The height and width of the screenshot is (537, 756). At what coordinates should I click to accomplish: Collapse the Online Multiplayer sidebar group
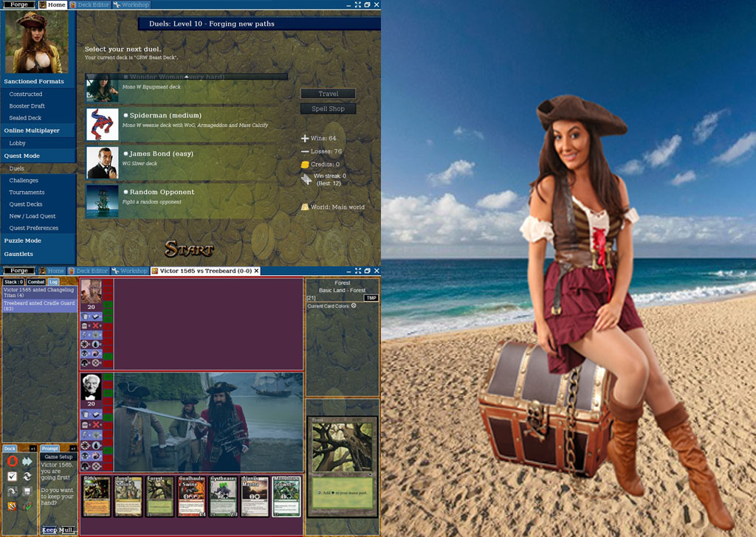38,131
